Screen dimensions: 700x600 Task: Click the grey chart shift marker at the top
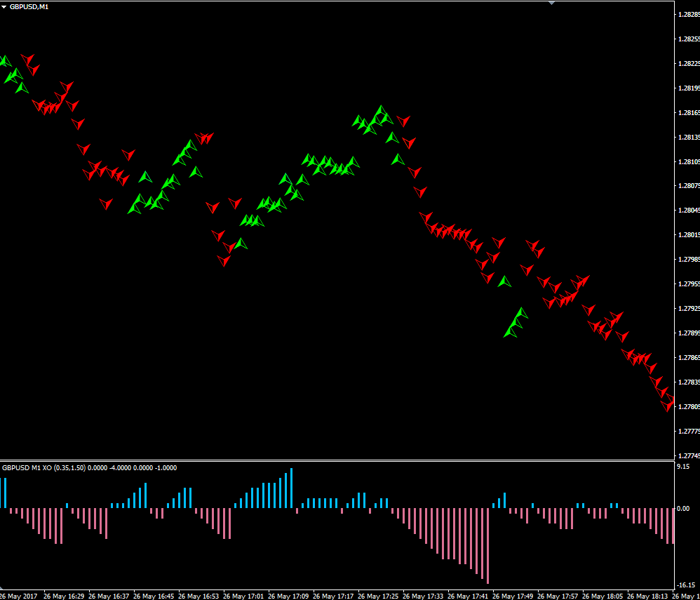(552, 3)
